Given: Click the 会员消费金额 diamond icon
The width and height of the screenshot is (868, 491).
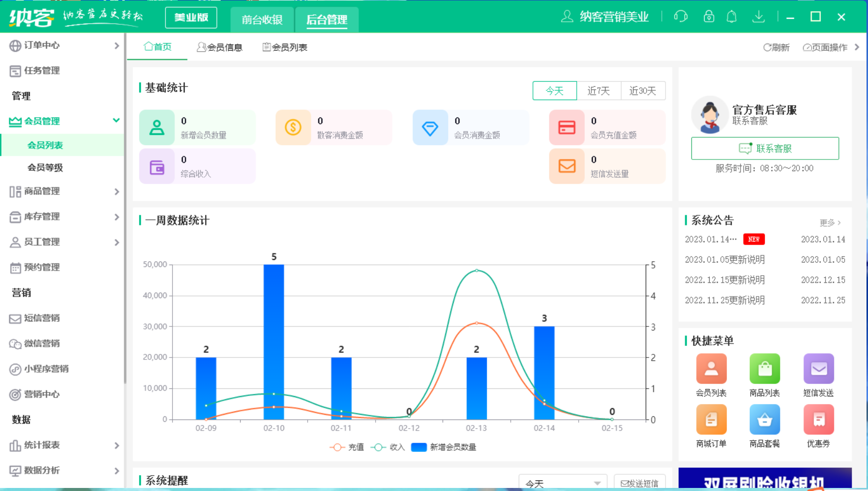Looking at the screenshot, I should (430, 127).
